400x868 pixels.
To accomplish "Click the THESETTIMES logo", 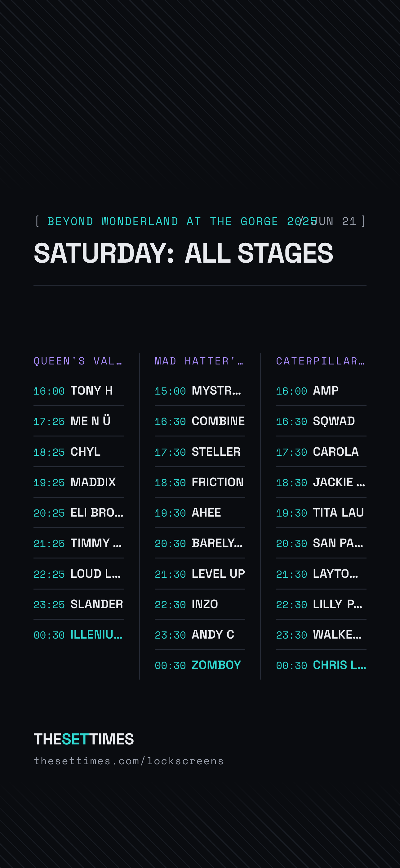I will (x=84, y=739).
